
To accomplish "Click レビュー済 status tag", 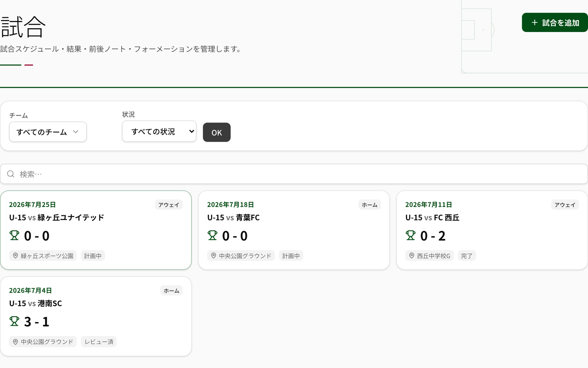I will (99, 342).
